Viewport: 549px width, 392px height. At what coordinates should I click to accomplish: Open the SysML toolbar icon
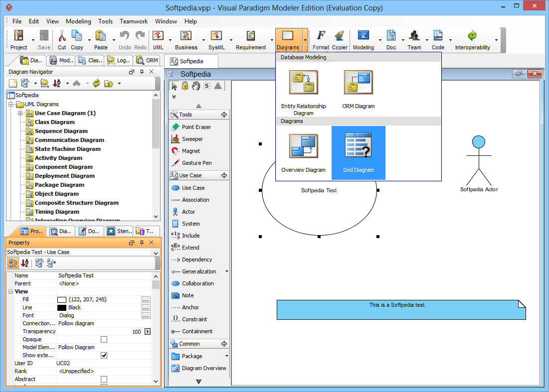pos(216,36)
